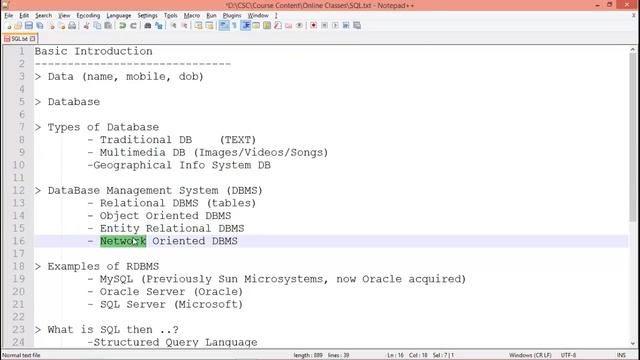The image size is (640, 360).
Task: Click "UTF-8" encoding in status bar
Action: (x=568, y=355)
